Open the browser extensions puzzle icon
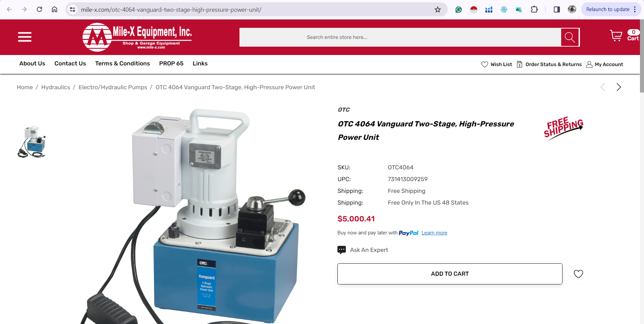 pyautogui.click(x=534, y=9)
